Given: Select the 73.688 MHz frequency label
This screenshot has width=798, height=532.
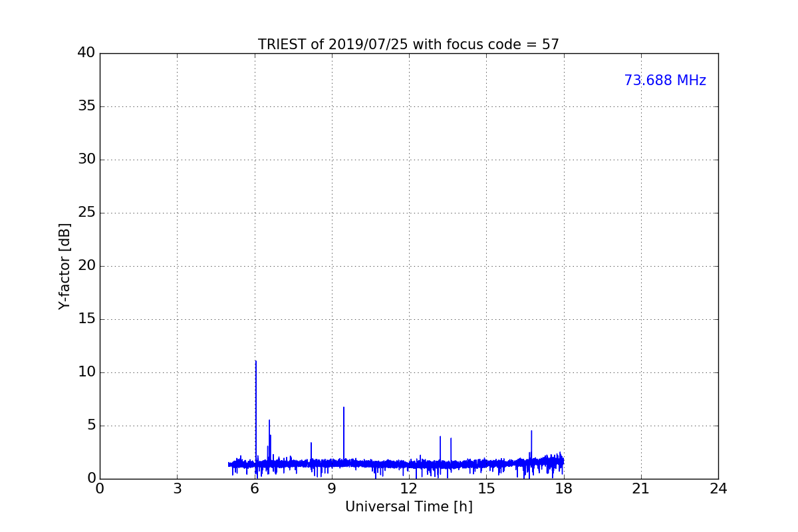Looking at the screenshot, I should pos(665,80).
